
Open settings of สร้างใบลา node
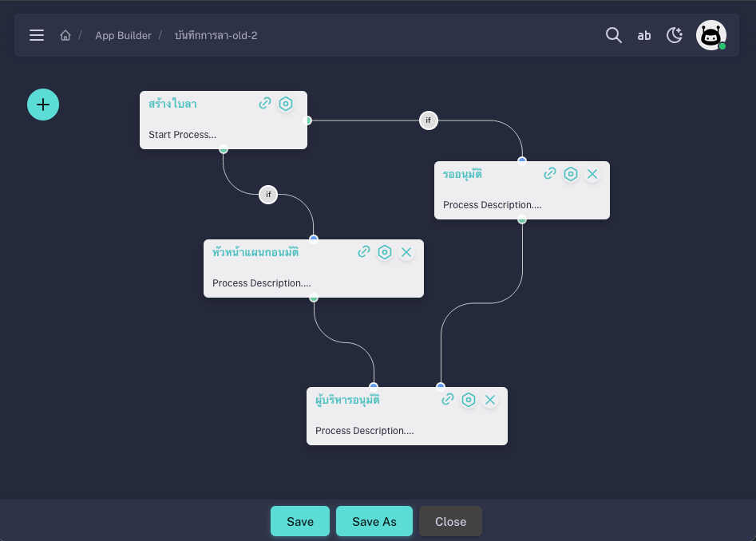(286, 104)
